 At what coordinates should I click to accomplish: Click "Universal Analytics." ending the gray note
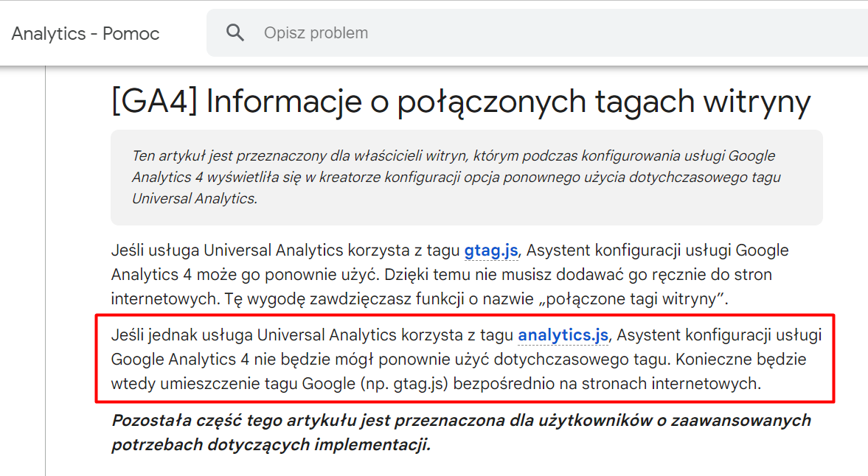point(195,198)
